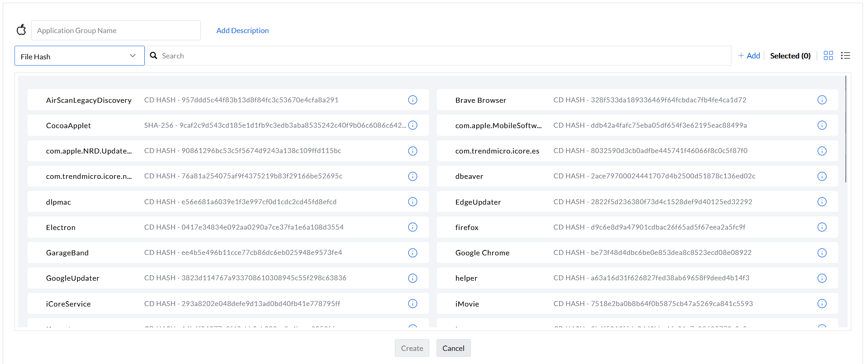View dbeaver info icon
The width and height of the screenshot is (868, 364).
[822, 176]
